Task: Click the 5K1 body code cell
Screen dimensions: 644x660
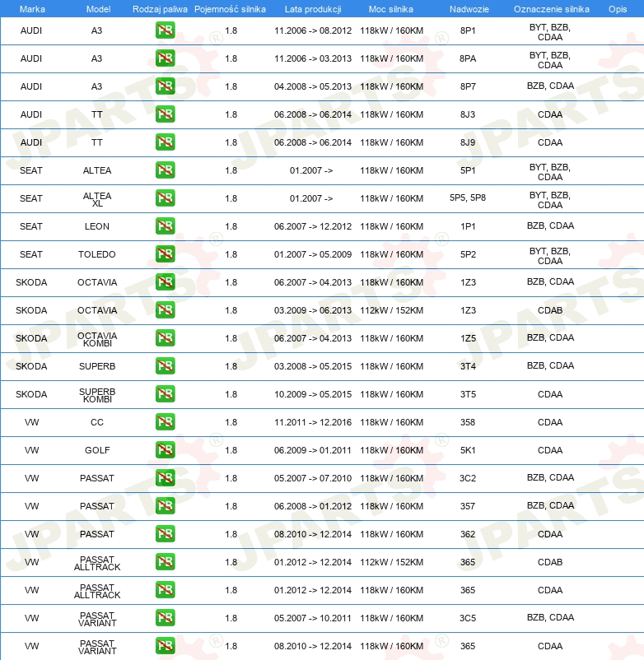Action: tap(468, 450)
